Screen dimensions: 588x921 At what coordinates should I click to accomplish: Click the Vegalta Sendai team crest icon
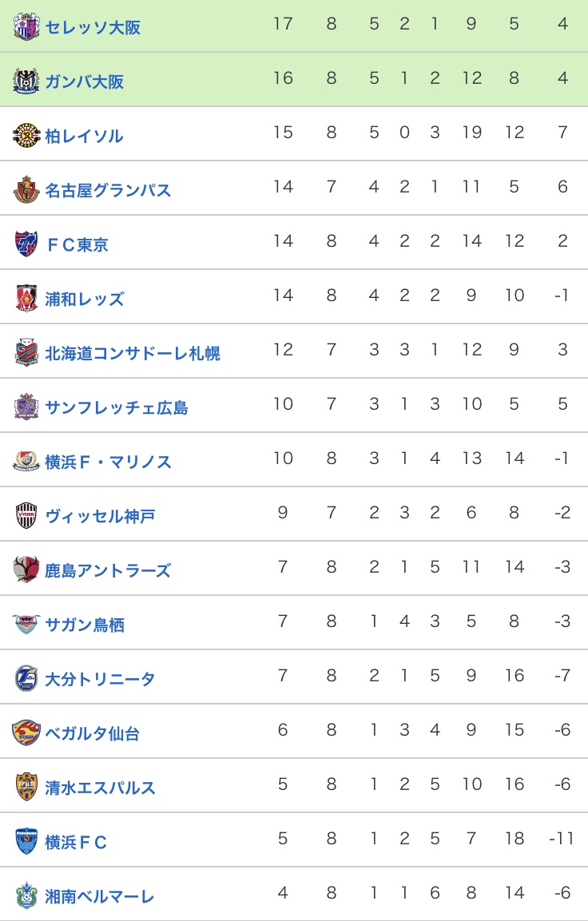coord(26,732)
